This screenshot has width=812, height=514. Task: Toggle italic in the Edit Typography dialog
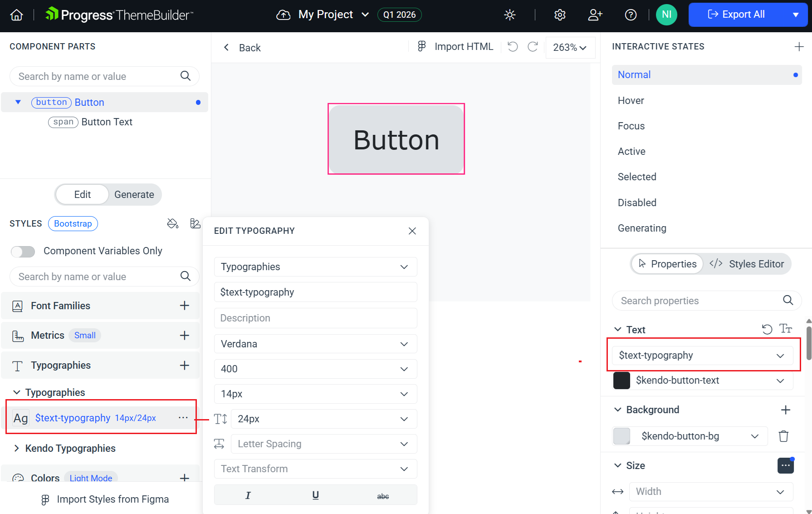click(x=248, y=495)
